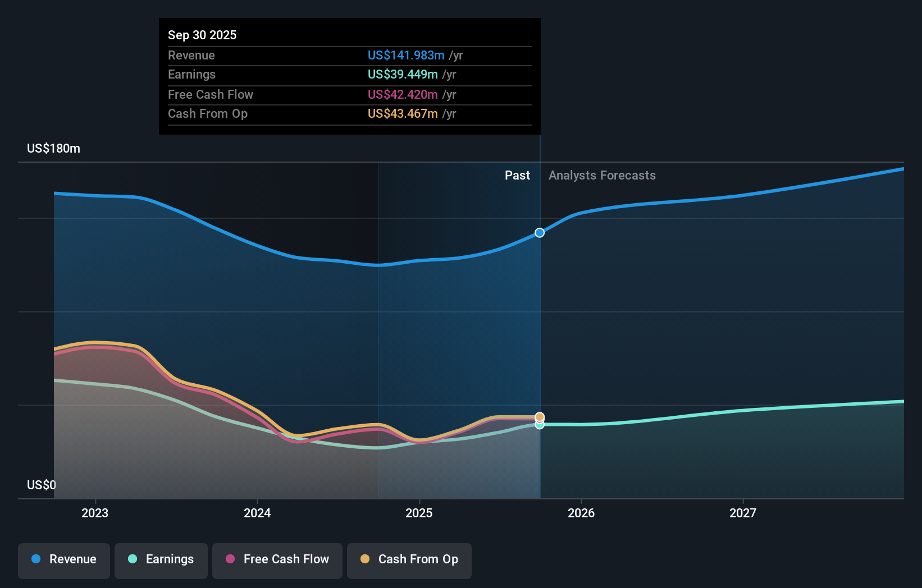Viewport: 922px width, 588px height.
Task: Toggle off the Cash From Op series
Action: (x=409, y=560)
